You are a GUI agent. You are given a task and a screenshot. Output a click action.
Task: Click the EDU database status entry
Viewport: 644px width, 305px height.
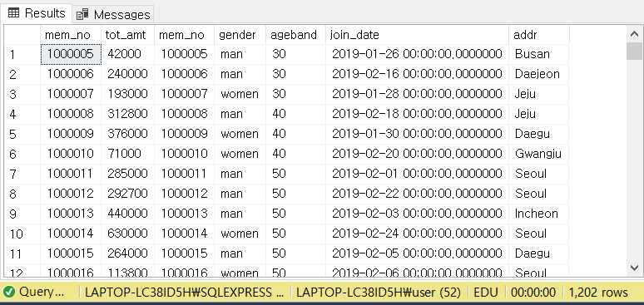tap(486, 293)
